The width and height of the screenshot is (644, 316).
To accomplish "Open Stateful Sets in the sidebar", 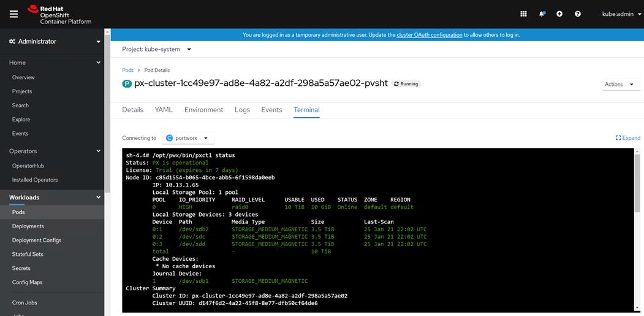I will (x=28, y=254).
